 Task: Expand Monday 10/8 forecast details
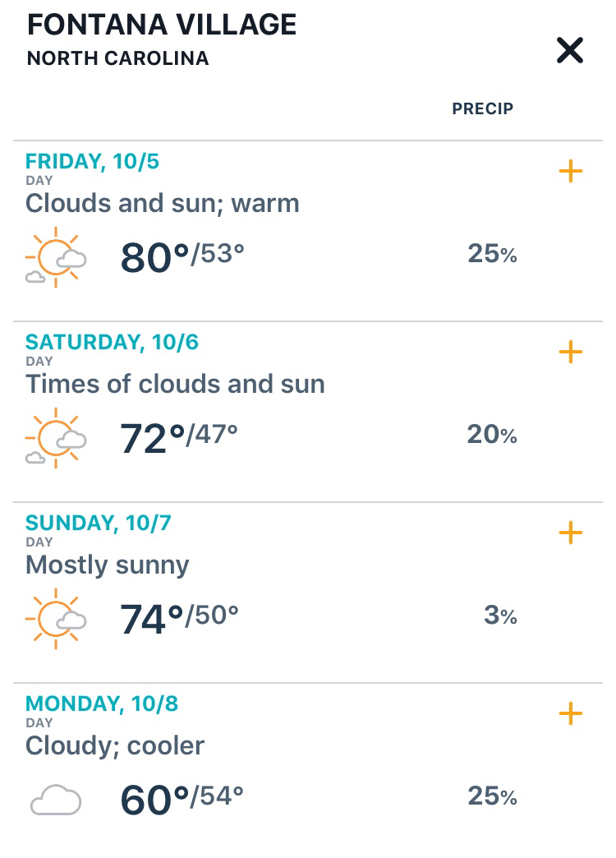[x=570, y=713]
